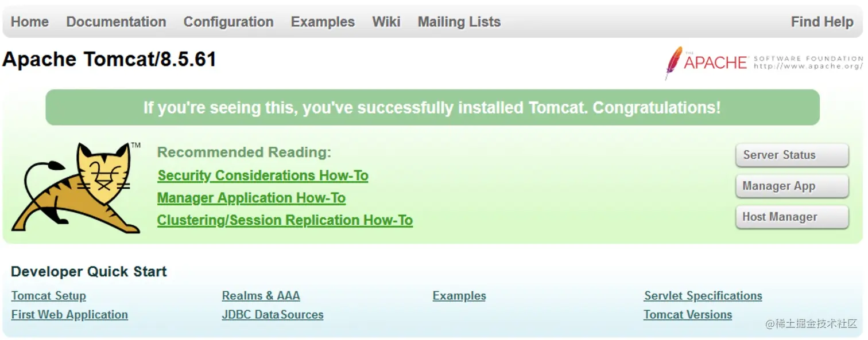Open the Server Status button
The image size is (868, 340).
792,155
